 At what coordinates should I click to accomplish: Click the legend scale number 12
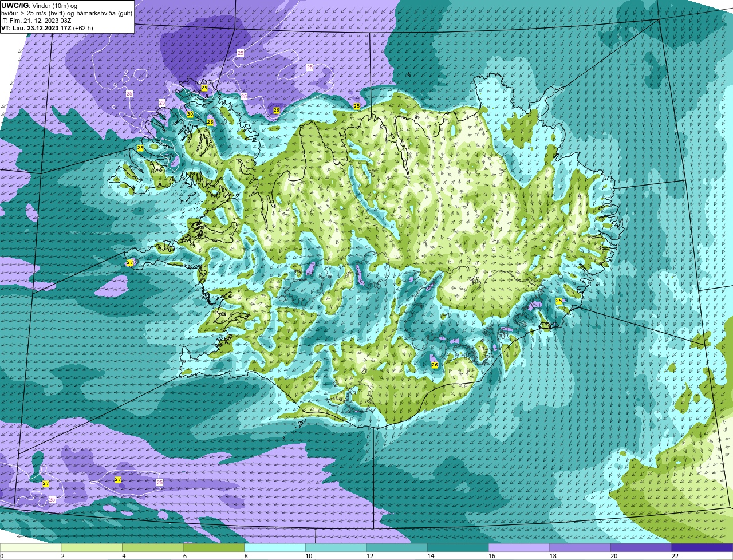pyautogui.click(x=370, y=556)
